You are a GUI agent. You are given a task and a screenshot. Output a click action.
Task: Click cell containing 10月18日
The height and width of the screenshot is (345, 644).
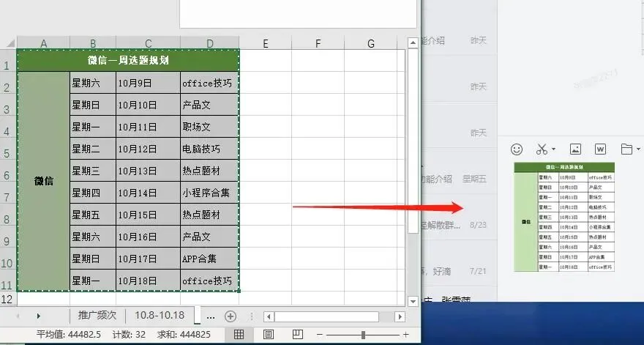click(149, 281)
